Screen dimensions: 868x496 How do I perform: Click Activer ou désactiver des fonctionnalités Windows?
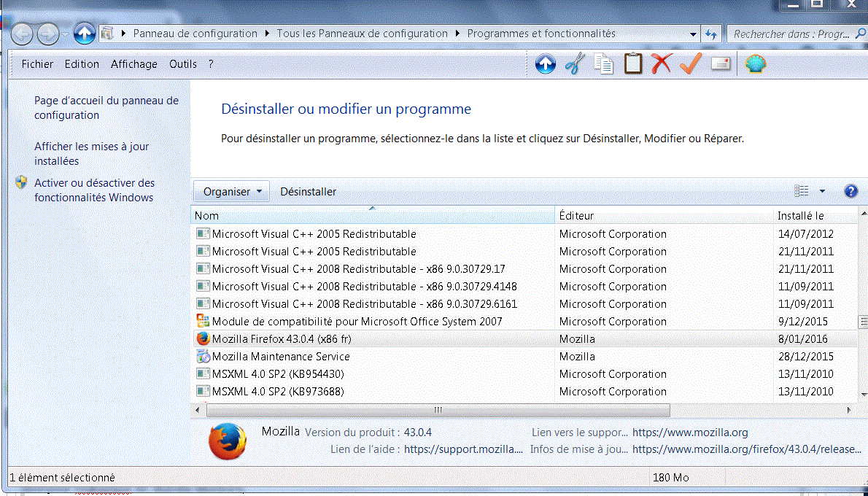click(x=95, y=190)
